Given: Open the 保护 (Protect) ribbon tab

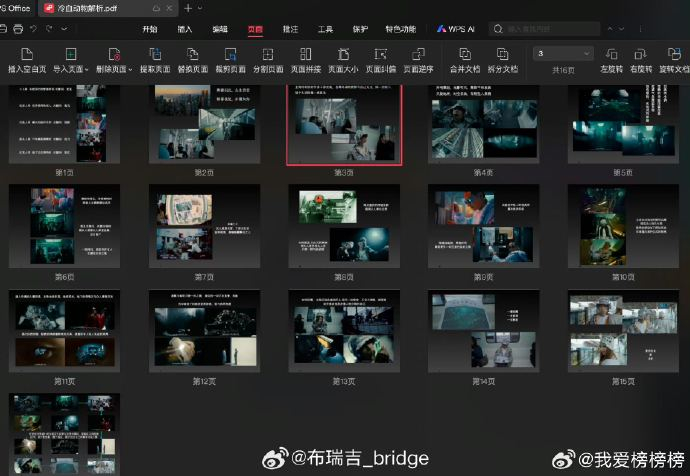Looking at the screenshot, I should (x=360, y=29).
